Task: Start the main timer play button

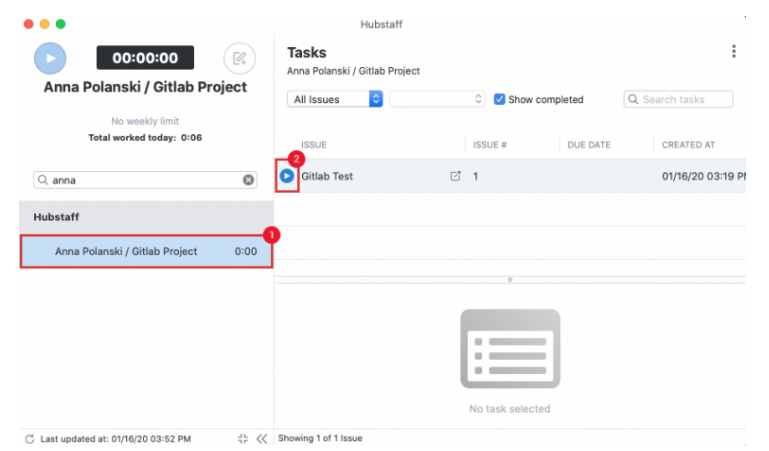Action: point(50,59)
